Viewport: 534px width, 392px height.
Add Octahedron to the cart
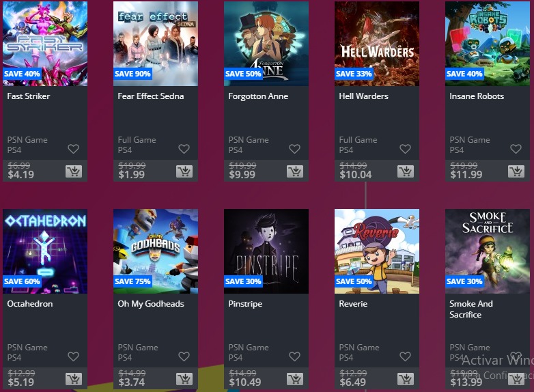(x=74, y=379)
